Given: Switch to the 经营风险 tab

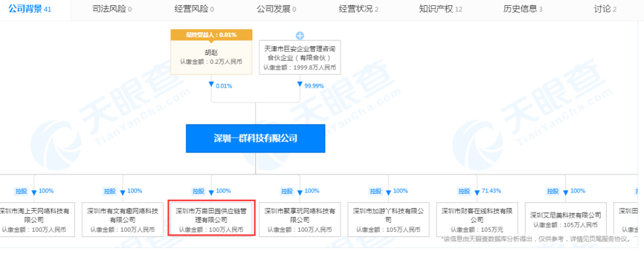Looking at the screenshot, I should pos(194,8).
